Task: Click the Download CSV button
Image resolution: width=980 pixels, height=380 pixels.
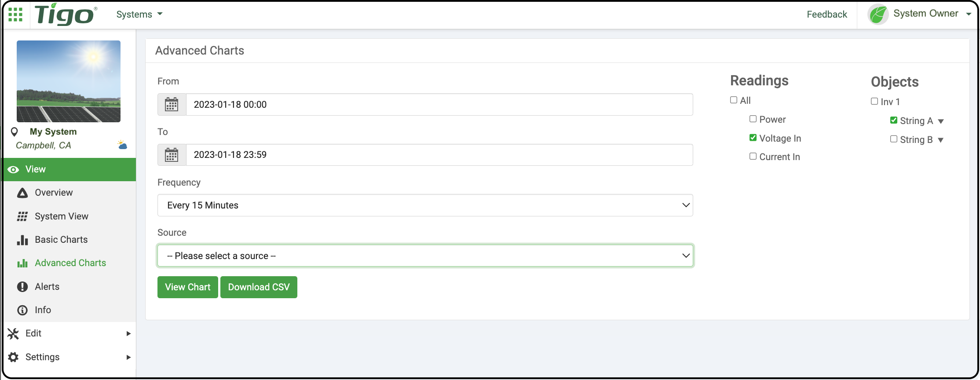Action: [x=259, y=287]
